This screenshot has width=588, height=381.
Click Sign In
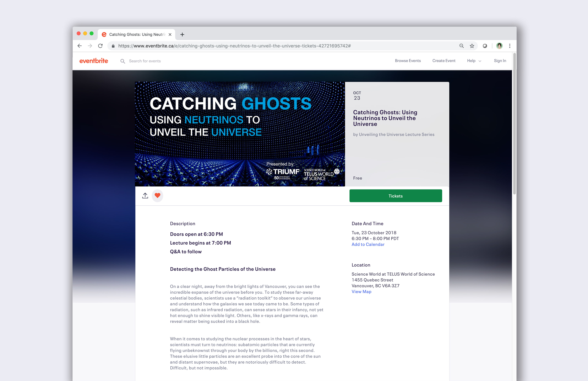pyautogui.click(x=500, y=61)
